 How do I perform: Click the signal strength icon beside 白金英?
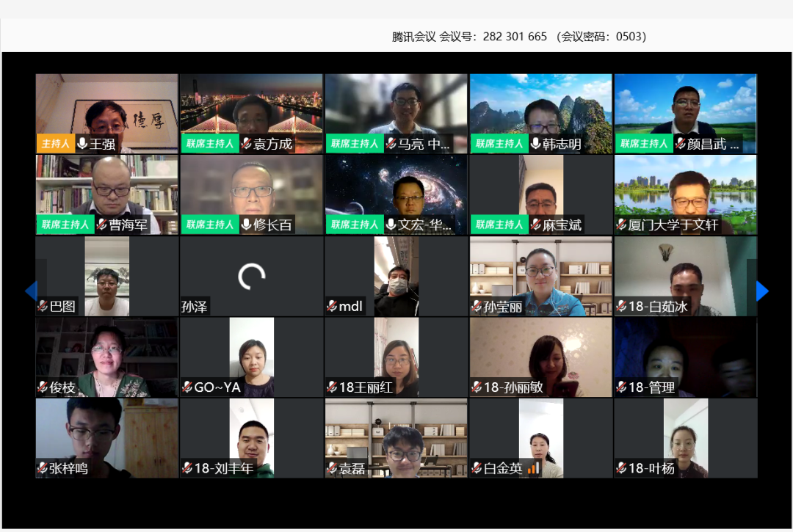533,467
